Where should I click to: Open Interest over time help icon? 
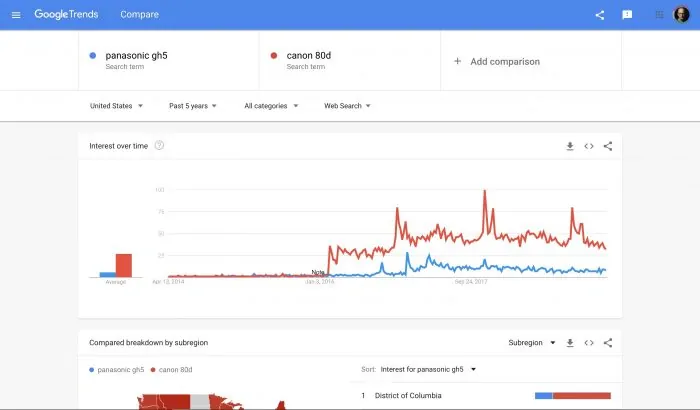(159, 146)
